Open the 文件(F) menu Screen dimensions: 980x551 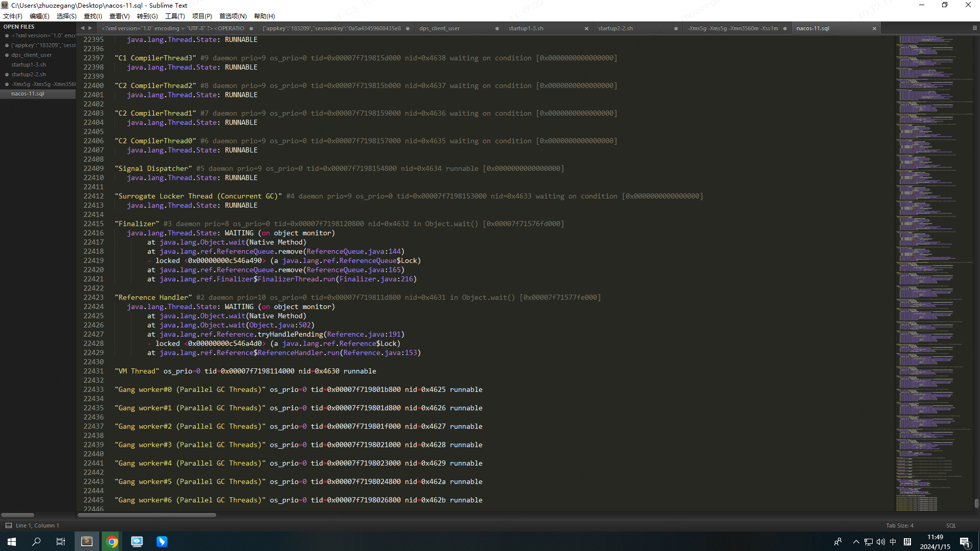[x=13, y=16]
